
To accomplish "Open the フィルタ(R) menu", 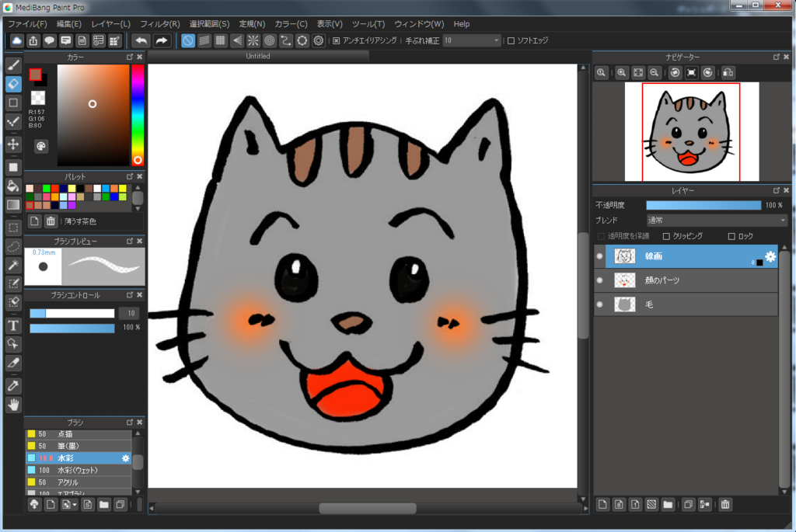I will click(x=160, y=24).
